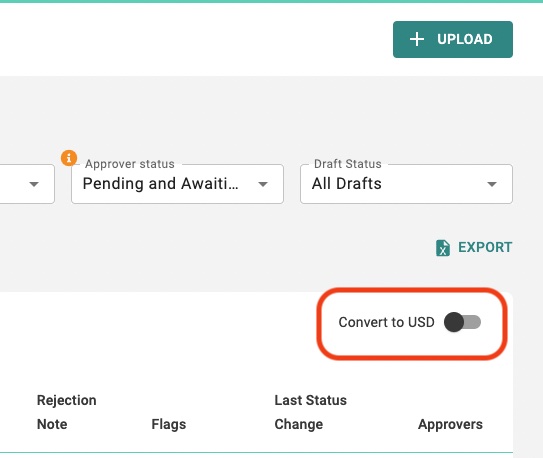This screenshot has width=543, height=458.
Task: Click the Approver status dropdown caret
Action: (263, 184)
